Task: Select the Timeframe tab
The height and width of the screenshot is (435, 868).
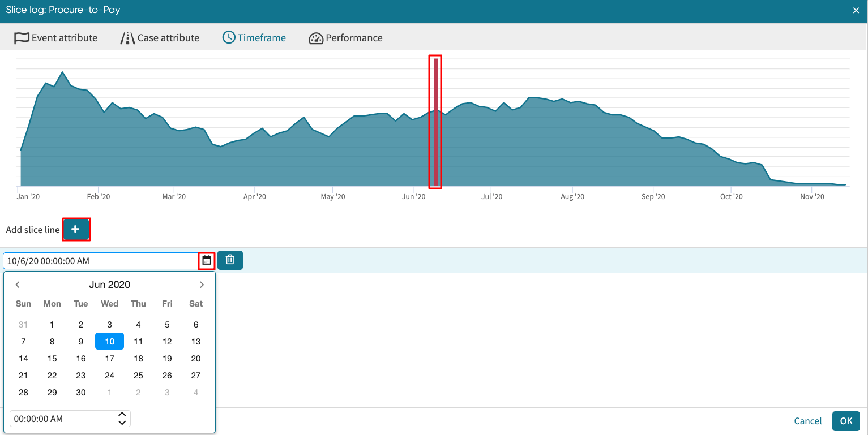Action: (254, 38)
